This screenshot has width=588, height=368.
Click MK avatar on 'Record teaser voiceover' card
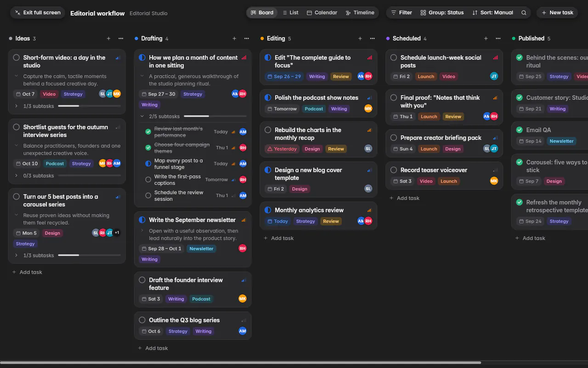pyautogui.click(x=494, y=181)
